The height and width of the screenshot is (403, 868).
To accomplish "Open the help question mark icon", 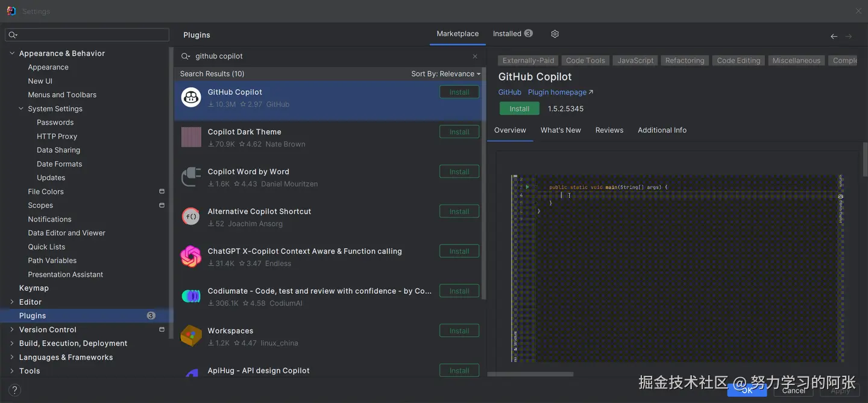I will pos(14,390).
